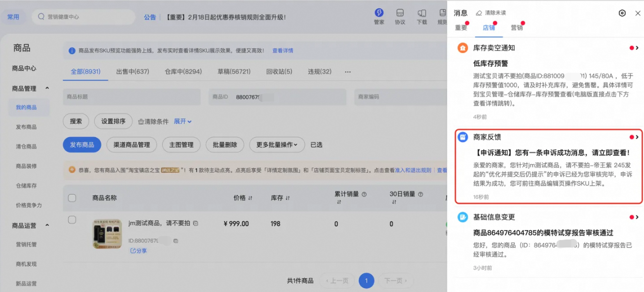Switch to the 营销 message tab
The width and height of the screenshot is (644, 292).
point(517,28)
